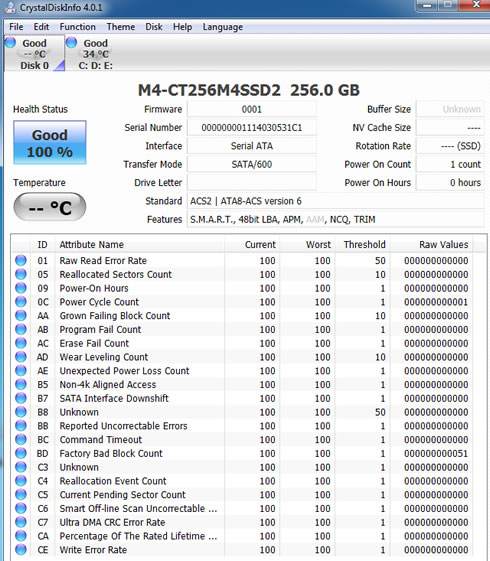Click the status icon for Non-4k Aligned Access
Viewport: 490px width, 561px height.
tap(21, 385)
